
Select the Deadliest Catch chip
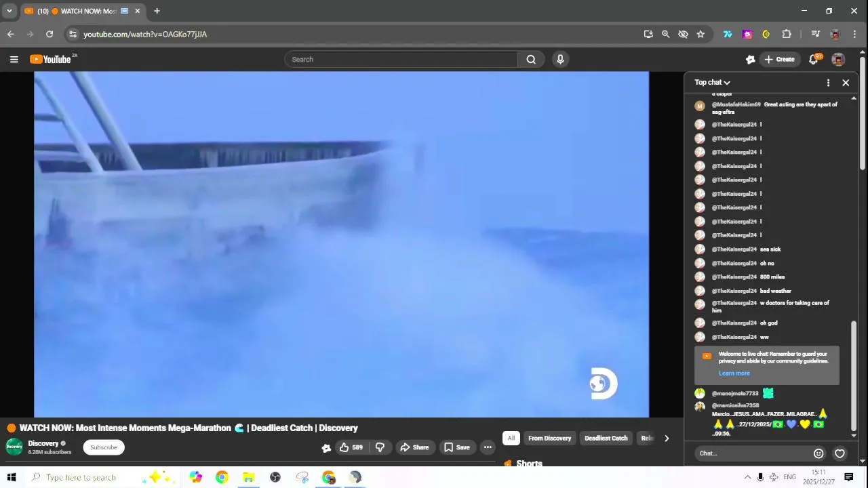(606, 439)
